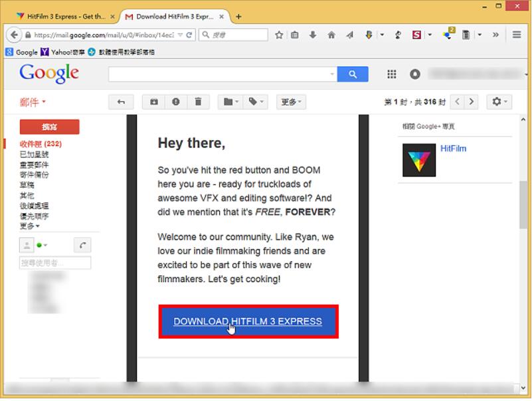Click the red S extension icon
Viewport: 532px width, 401px height.
(x=416, y=35)
